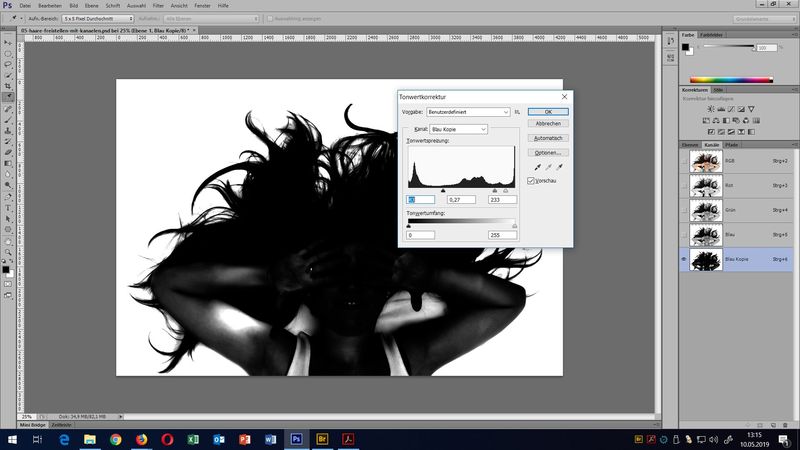
Task: Select the Elliptical Marquee tool
Action: point(8,52)
